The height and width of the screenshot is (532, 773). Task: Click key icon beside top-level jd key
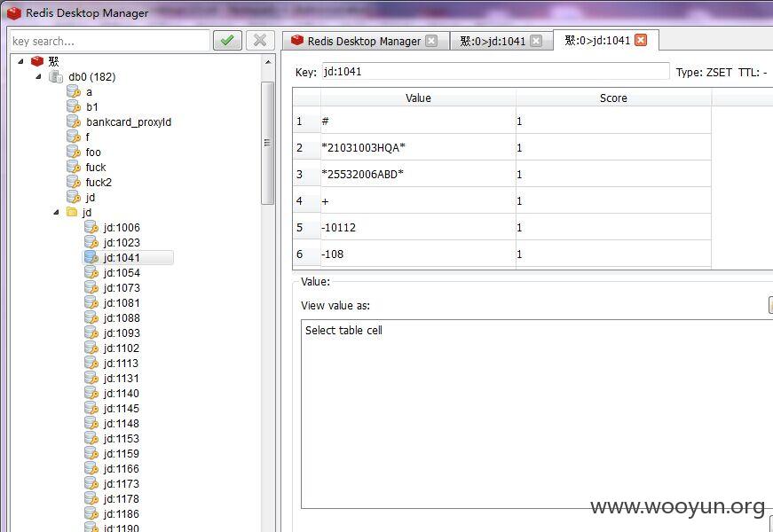pos(74,197)
